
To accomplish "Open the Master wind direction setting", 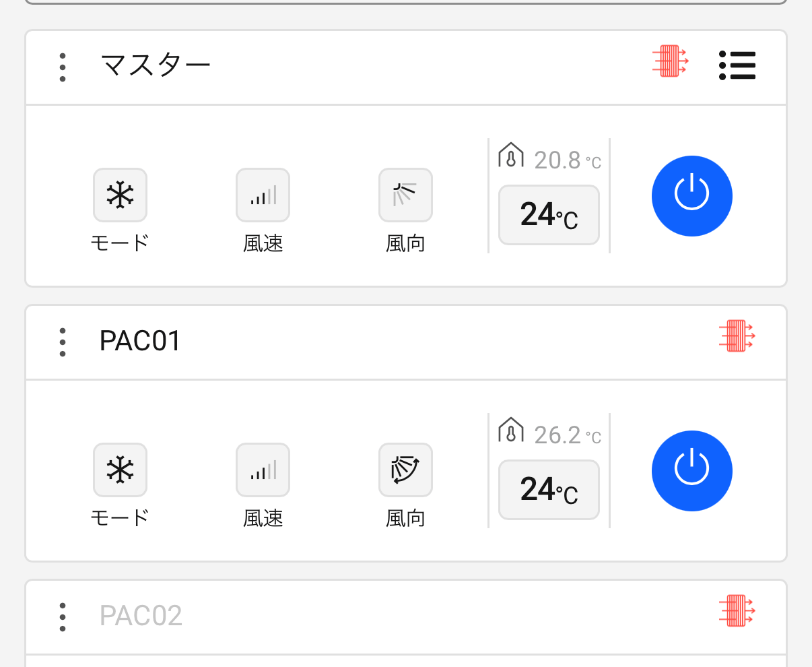I will (x=405, y=195).
